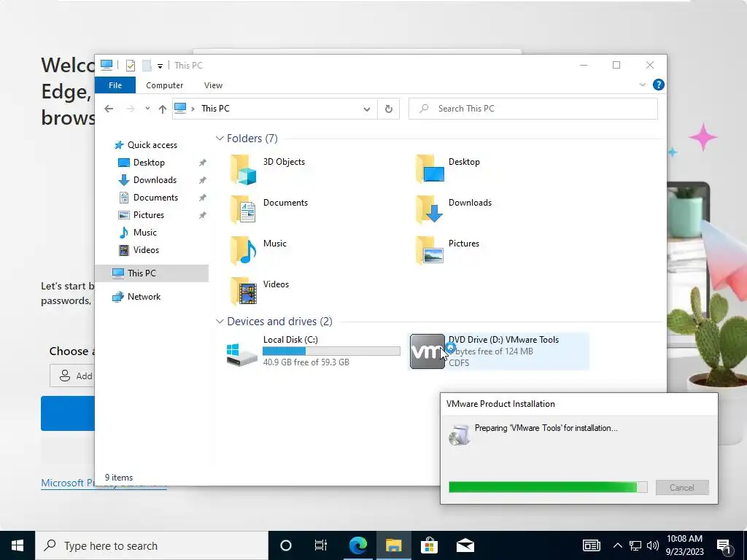Open the clock showing 10:08 AM
Viewport: 747px width, 560px height.
tap(684, 545)
